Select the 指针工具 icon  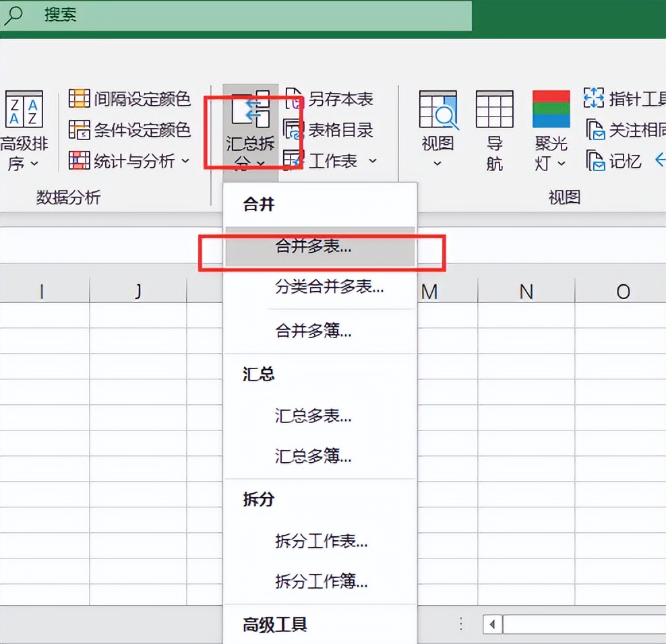[x=596, y=99]
